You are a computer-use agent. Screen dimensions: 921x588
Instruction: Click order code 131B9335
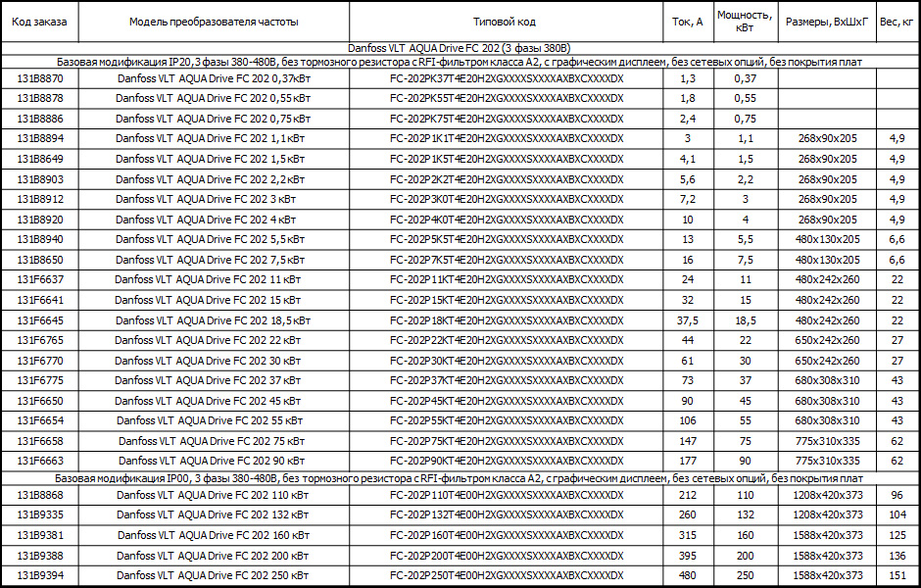point(40,514)
